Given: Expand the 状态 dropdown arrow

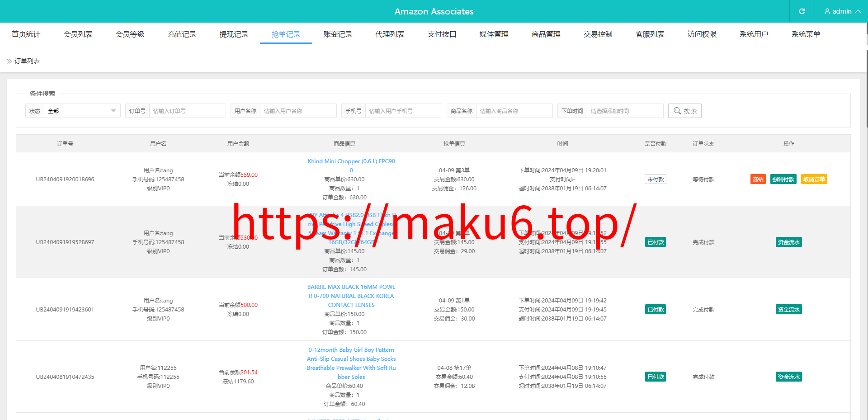Looking at the screenshot, I should tap(113, 111).
